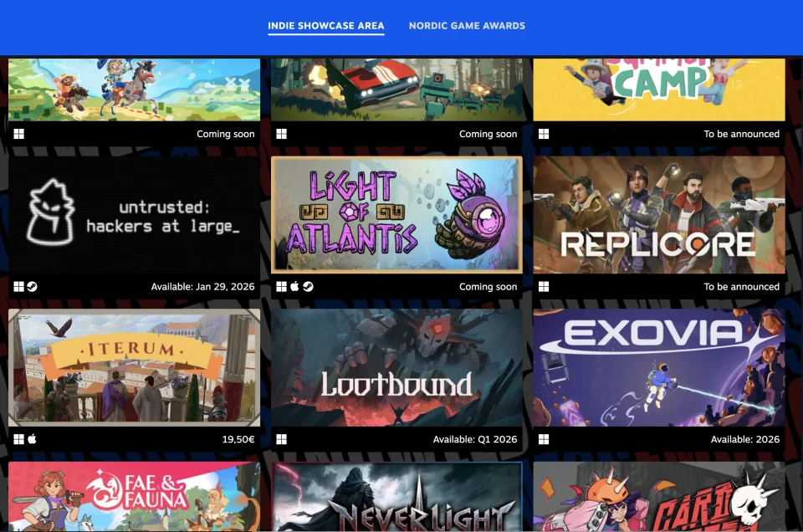Switch to the Nordic Game Awards tab

[x=467, y=25]
